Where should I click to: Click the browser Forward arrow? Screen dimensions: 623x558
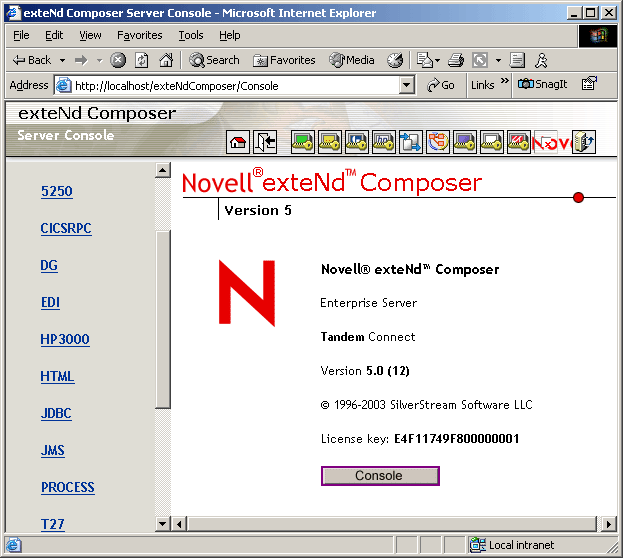coord(81,60)
